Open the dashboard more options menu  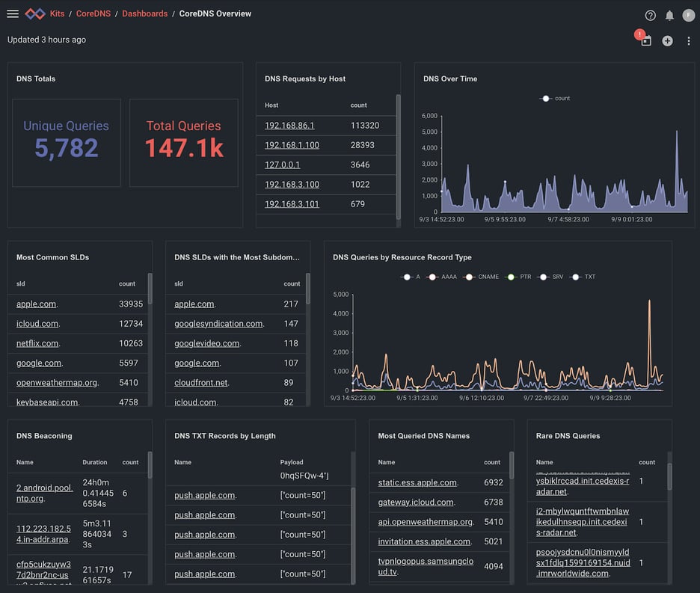coord(689,41)
